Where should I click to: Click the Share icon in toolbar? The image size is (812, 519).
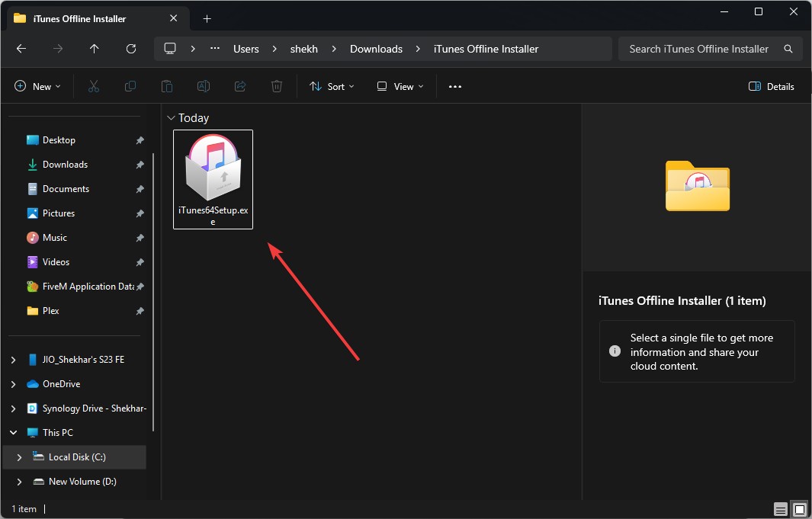coord(240,86)
